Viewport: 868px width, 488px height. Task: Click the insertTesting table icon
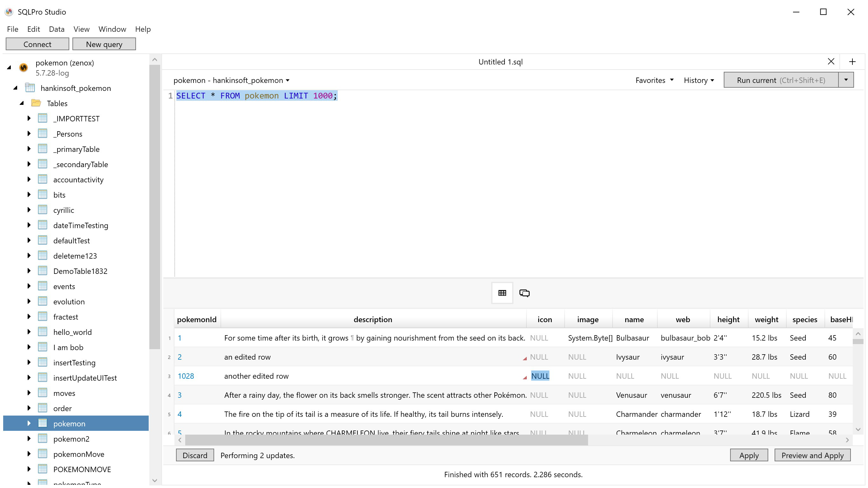coord(43,362)
